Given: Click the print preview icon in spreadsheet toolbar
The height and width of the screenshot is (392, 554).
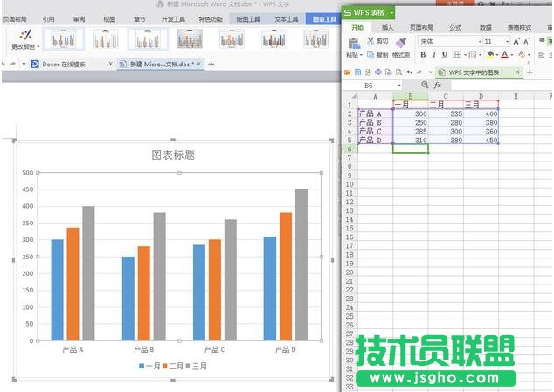Looking at the screenshot, I should point(398,72).
